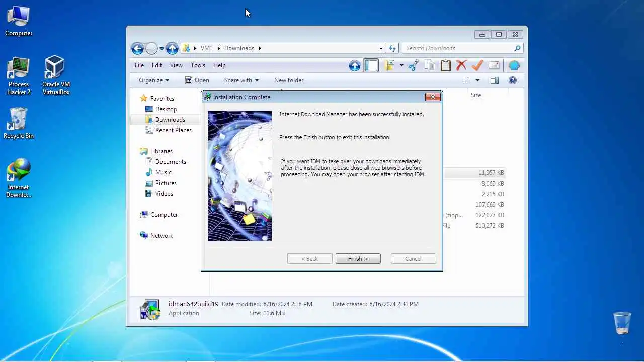The width and height of the screenshot is (644, 362).
Task: Toggle the preview pane button
Action: (495, 80)
